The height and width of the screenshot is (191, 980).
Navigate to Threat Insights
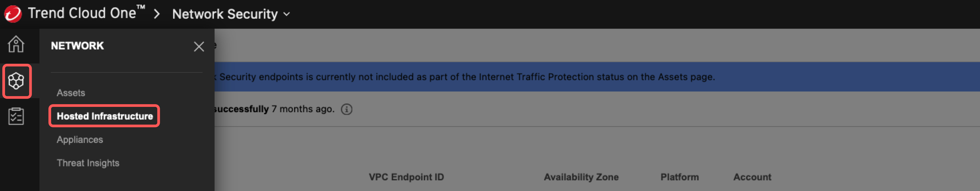[88, 163]
